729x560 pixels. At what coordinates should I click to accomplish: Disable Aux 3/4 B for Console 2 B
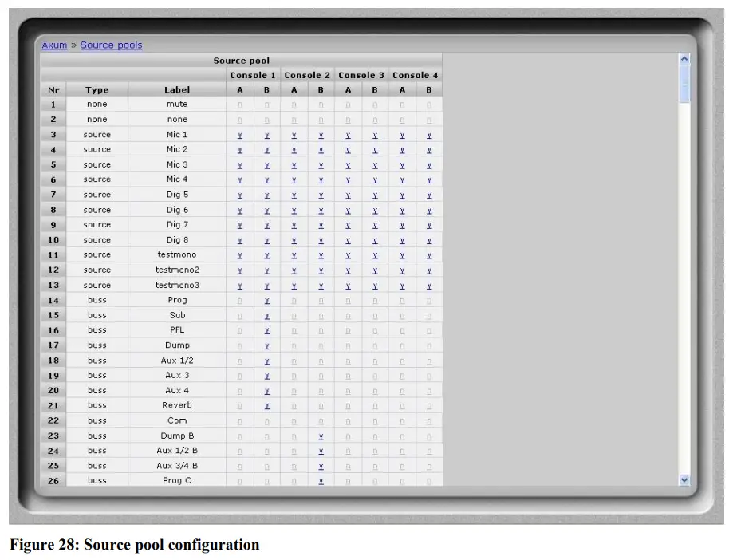click(x=321, y=467)
